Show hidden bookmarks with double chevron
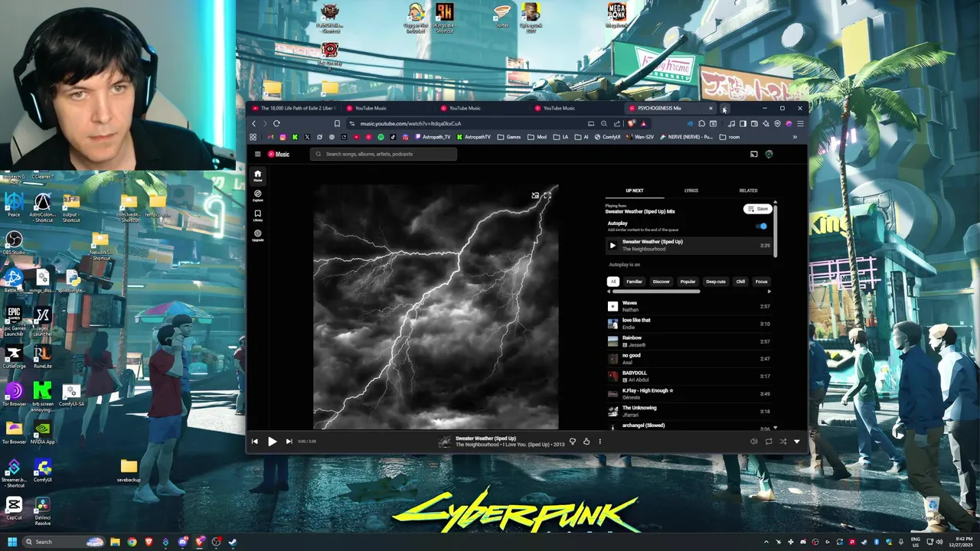Image resolution: width=980 pixels, height=551 pixels. pyautogui.click(x=795, y=137)
